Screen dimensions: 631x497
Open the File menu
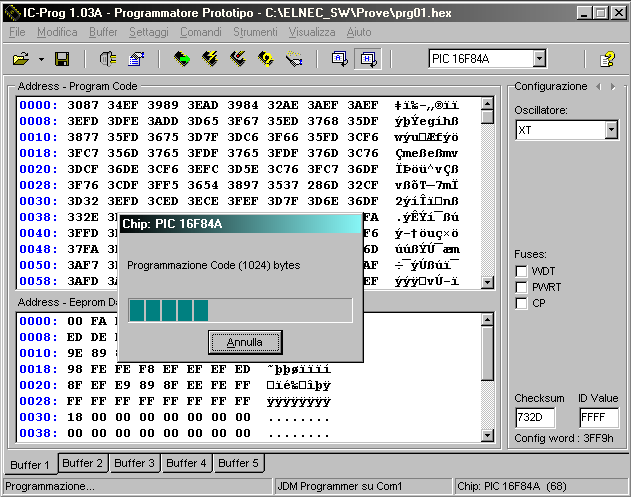[x=17, y=32]
